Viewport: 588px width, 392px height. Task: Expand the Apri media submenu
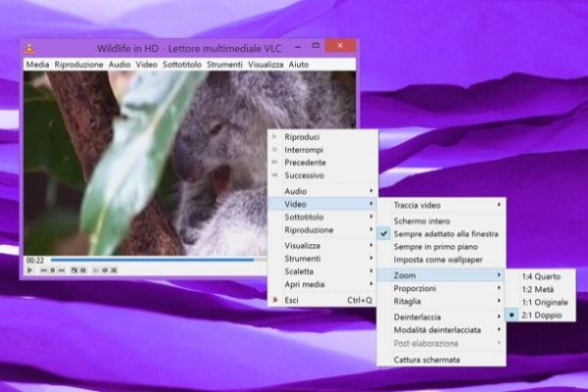coord(322,284)
